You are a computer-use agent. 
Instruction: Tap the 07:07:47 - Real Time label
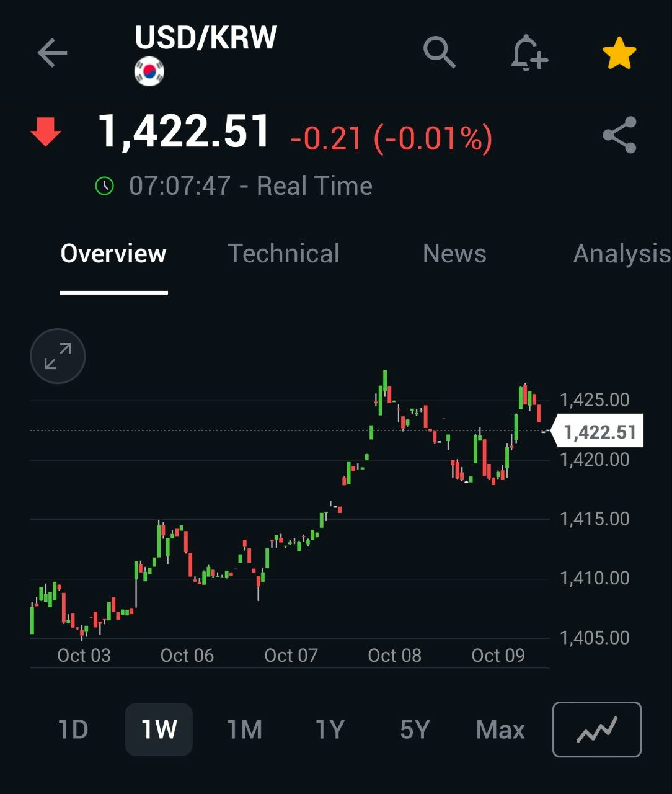(x=250, y=185)
